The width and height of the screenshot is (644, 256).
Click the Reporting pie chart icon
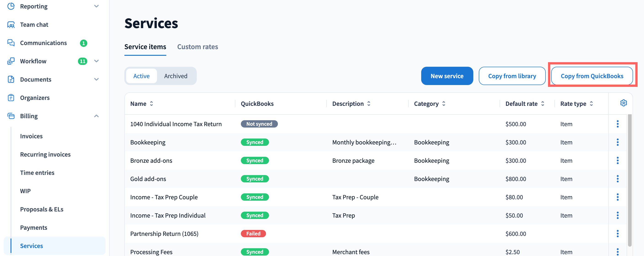coord(11,6)
